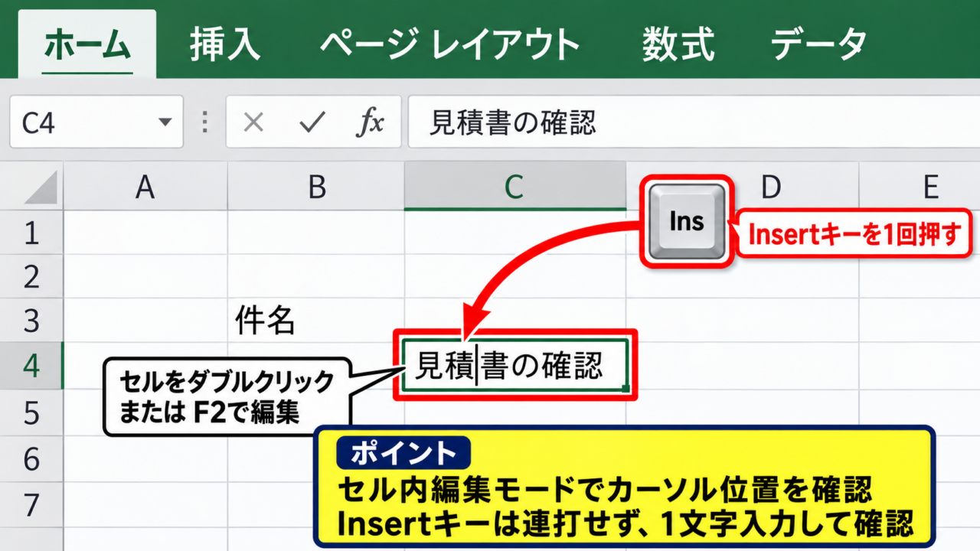The image size is (980, 551).
Task: Select row 5 header
Action: pyautogui.click(x=31, y=413)
